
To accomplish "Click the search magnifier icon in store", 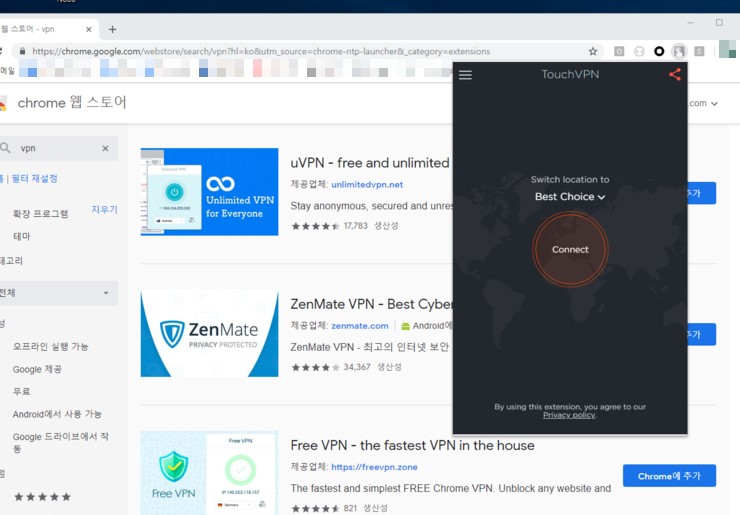I will pyautogui.click(x=6, y=148).
